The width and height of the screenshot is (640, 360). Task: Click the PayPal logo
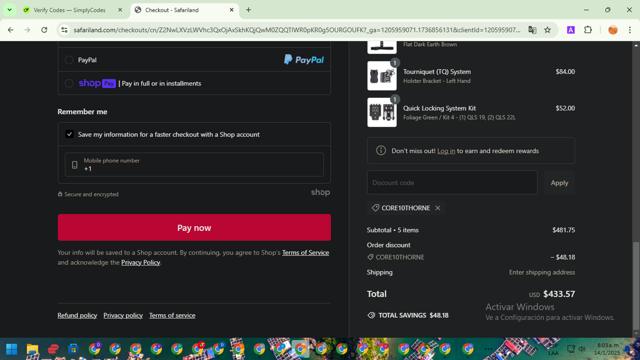pos(304,60)
